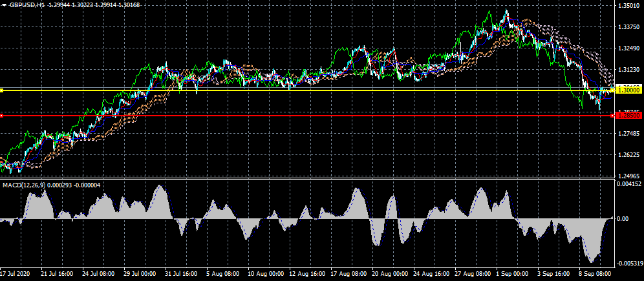Click the yellow line's left anchor handle

point(2,90)
